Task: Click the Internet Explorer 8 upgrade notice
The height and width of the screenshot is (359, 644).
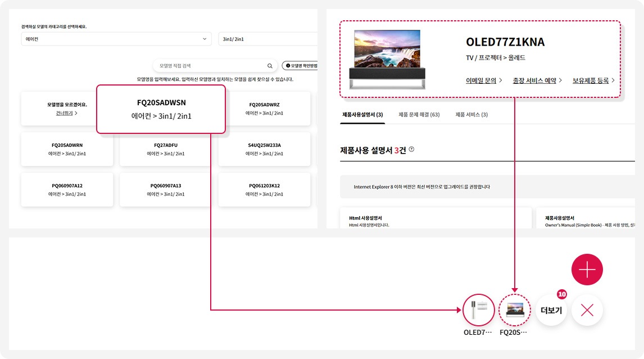Action: pyautogui.click(x=488, y=187)
